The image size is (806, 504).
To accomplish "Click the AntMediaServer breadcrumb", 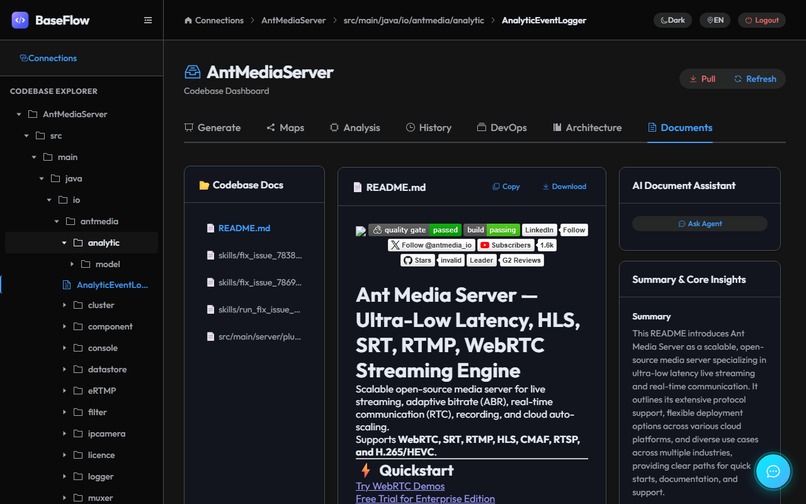I will coord(294,20).
